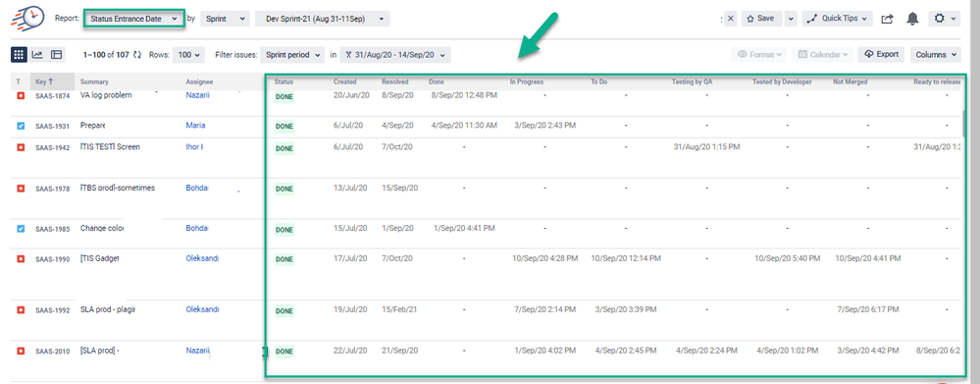Open issue SAAS-1990 link

coord(53,259)
